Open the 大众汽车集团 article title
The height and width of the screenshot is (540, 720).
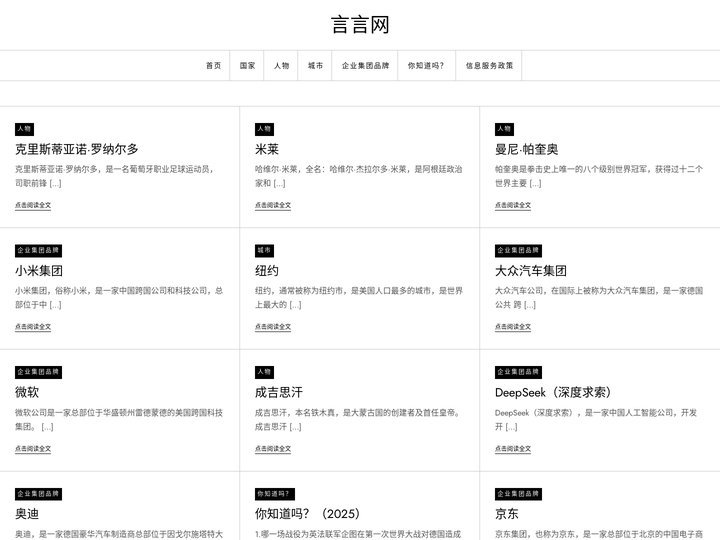coord(531,271)
